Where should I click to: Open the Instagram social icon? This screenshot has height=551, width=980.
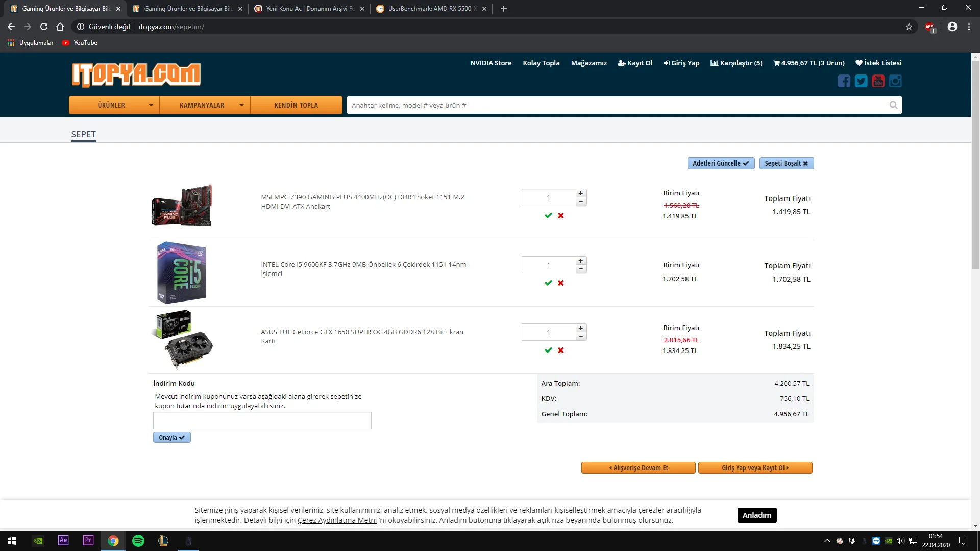(x=895, y=81)
